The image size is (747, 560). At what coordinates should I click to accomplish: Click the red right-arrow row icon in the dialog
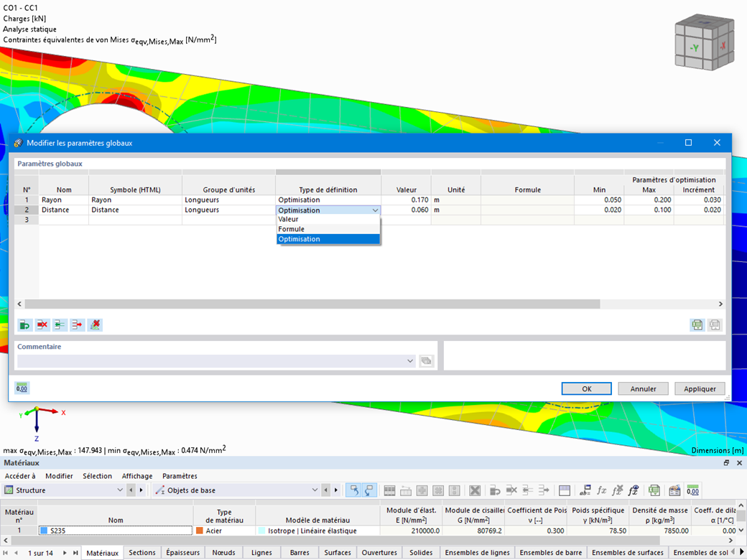[77, 325]
